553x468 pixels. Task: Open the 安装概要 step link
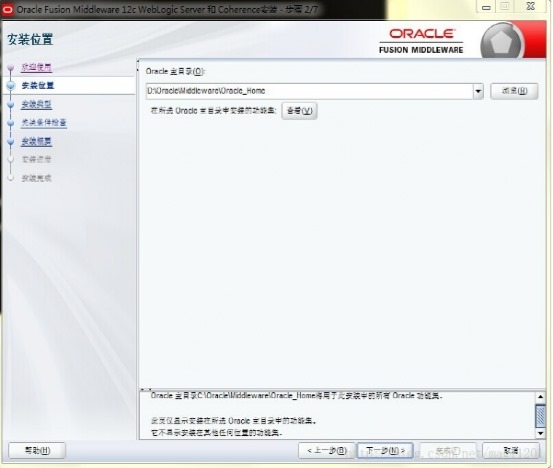pos(36,141)
